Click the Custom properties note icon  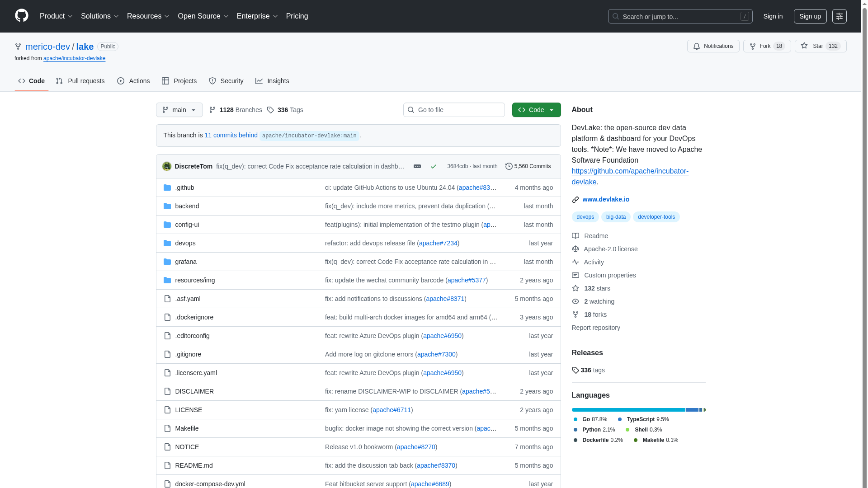click(x=576, y=275)
